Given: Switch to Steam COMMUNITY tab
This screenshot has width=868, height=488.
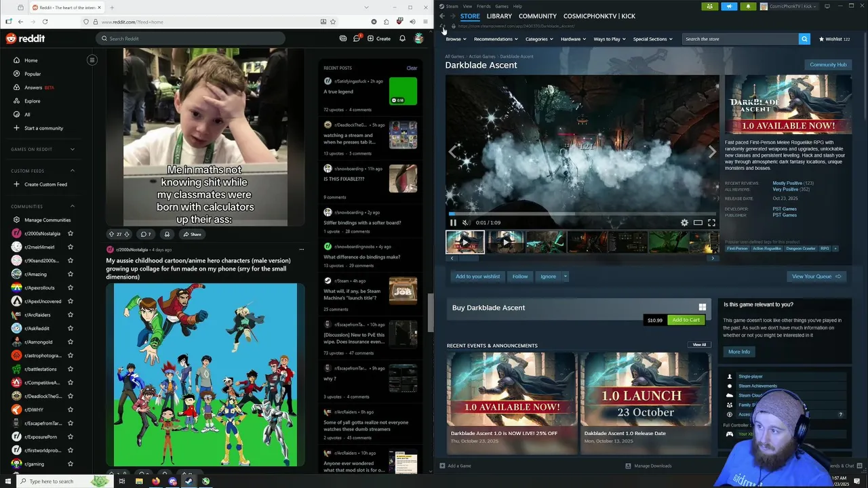Looking at the screenshot, I should pos(538,16).
